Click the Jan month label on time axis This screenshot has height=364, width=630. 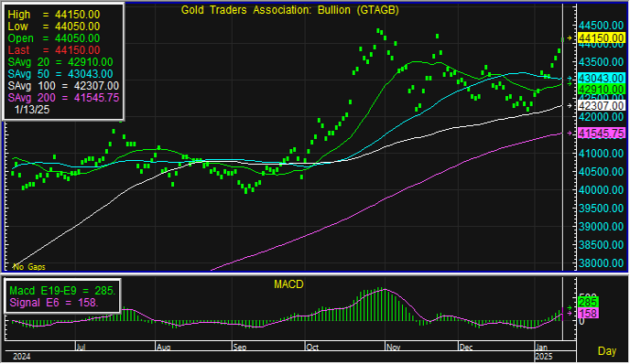tap(541, 348)
